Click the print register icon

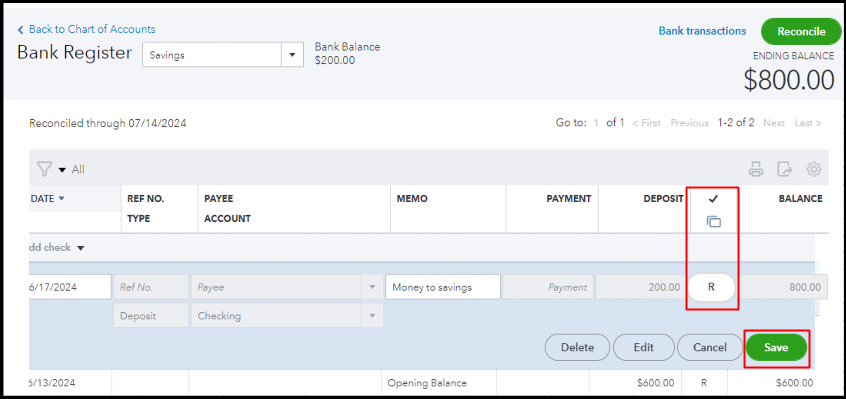tap(756, 169)
